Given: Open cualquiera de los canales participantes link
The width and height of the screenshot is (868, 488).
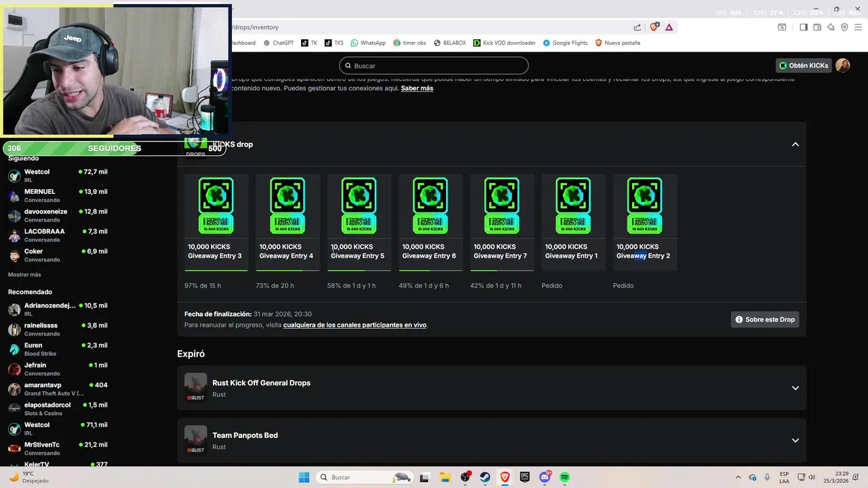Looking at the screenshot, I should [355, 325].
